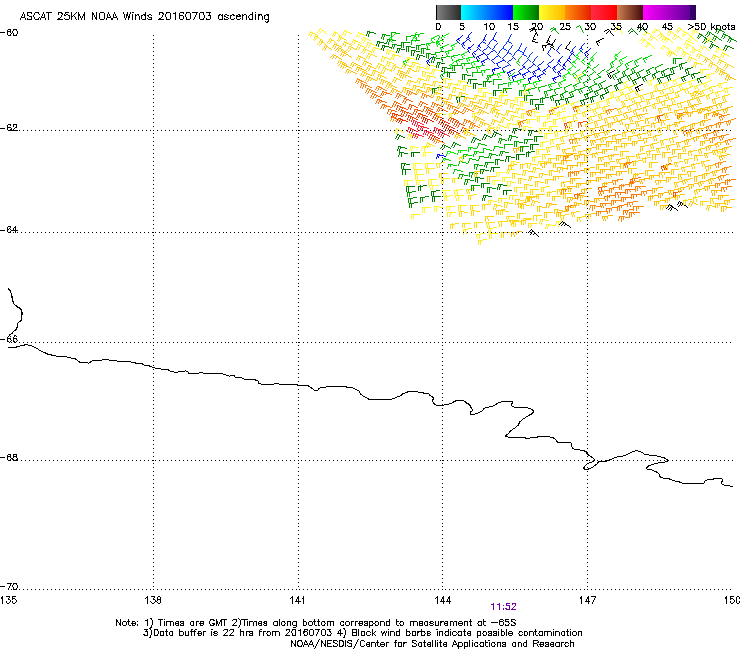Click the '-70' latitude label
Screen dimensions: 740x650
pos(9,587)
